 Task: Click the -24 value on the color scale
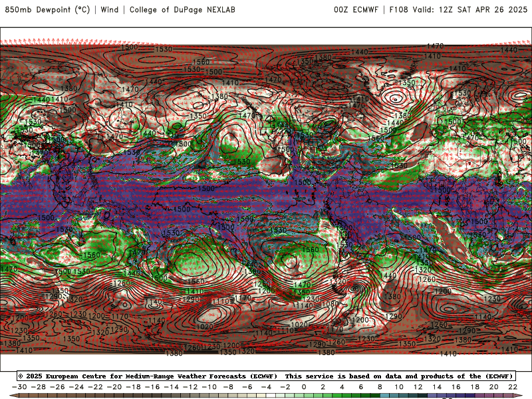click(76, 387)
